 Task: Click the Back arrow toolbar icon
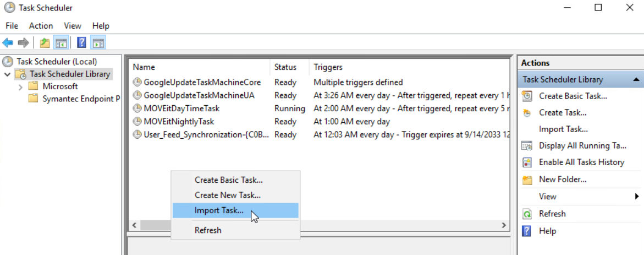click(x=8, y=42)
